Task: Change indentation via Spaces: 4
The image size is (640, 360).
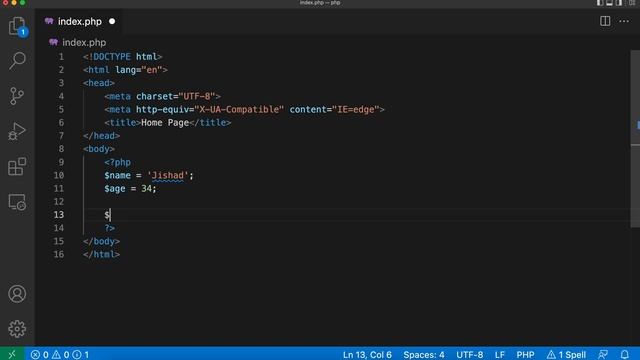Action: (x=424, y=354)
